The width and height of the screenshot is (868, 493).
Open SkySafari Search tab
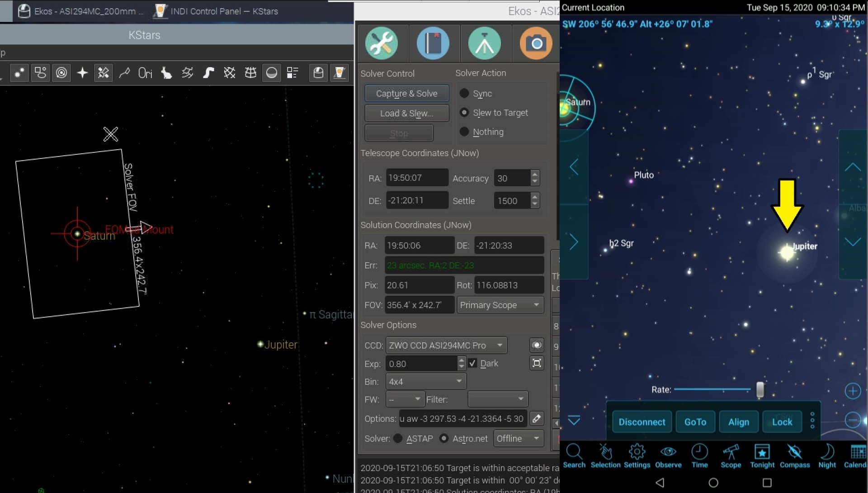[574, 456]
